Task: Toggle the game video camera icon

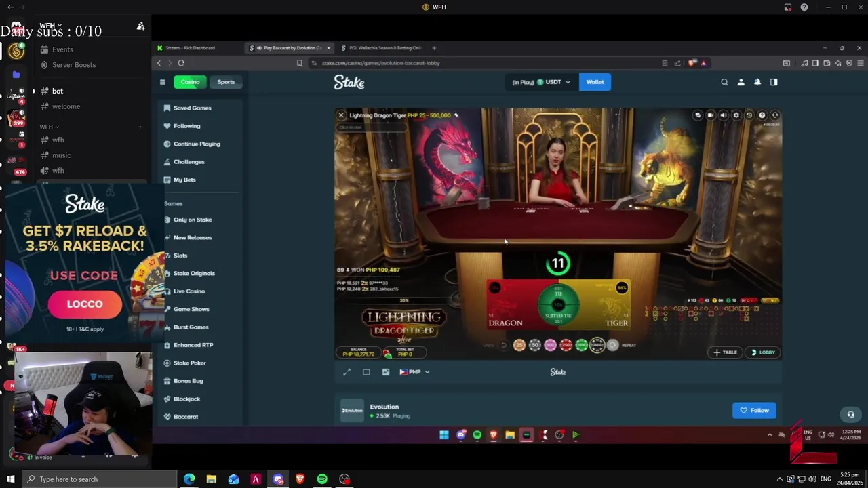Action: [710, 115]
